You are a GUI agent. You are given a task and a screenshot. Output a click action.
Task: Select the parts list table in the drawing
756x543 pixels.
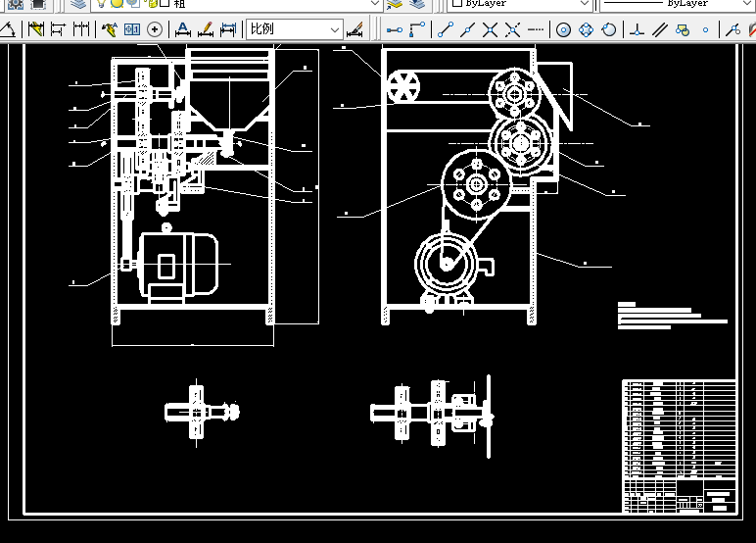pyautogui.click(x=680, y=429)
